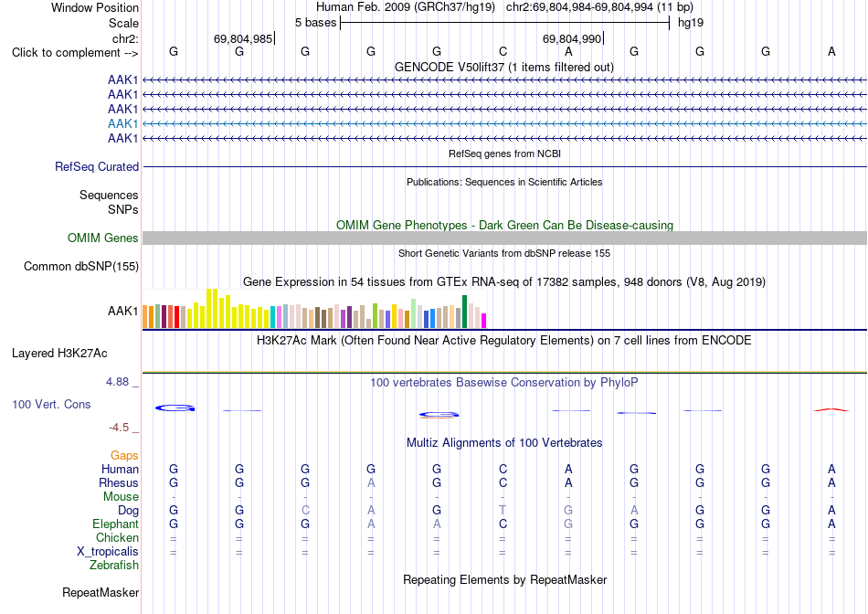
Task: Click the 'X_tropicalis' species row label
Action: point(108,552)
